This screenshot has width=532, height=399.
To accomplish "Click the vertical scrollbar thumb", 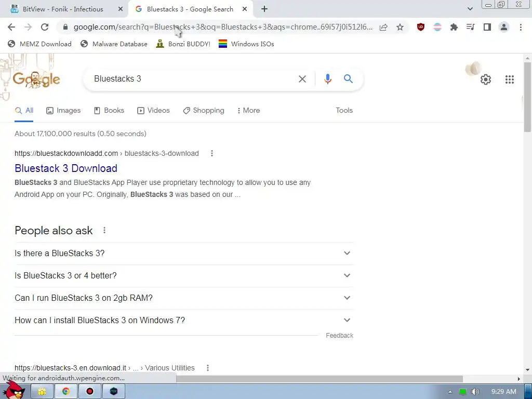I will (x=527, y=97).
